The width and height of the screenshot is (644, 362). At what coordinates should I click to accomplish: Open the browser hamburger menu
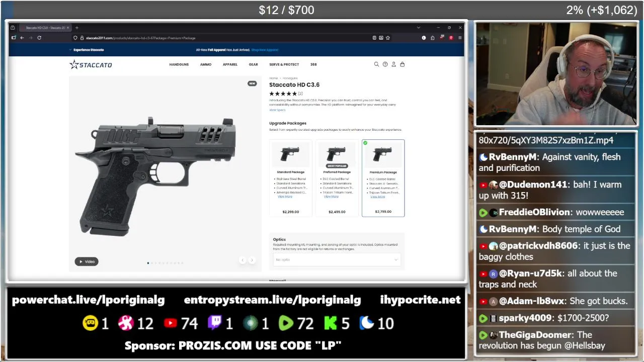point(460,38)
